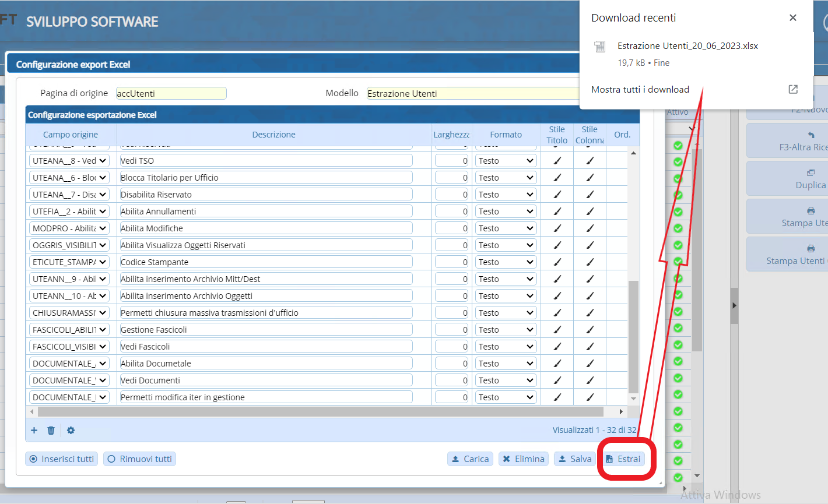Click the Campo origine column header
Viewport: 828px width, 504px height.
tap(71, 135)
